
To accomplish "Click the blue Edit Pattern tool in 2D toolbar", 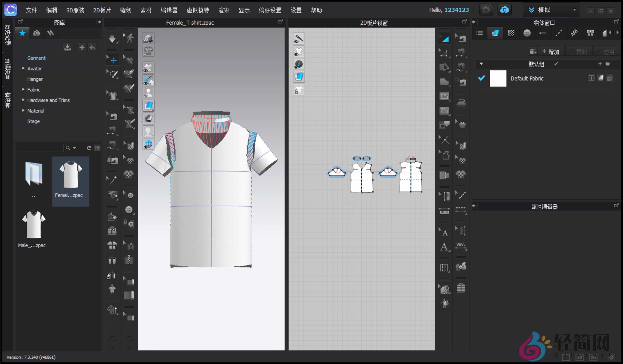I will (445, 38).
